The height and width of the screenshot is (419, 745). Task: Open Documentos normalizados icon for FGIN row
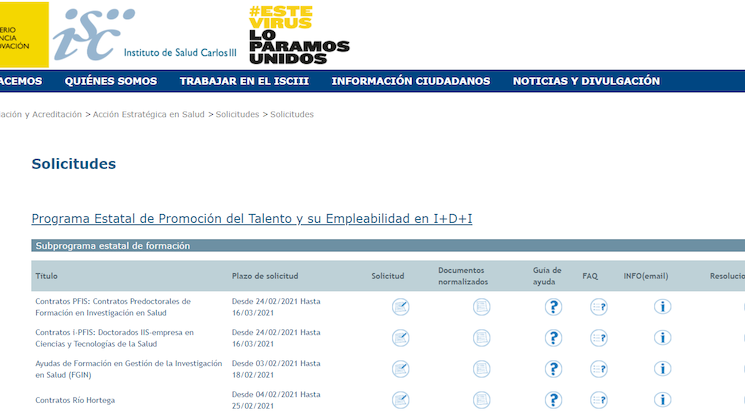[481, 369]
